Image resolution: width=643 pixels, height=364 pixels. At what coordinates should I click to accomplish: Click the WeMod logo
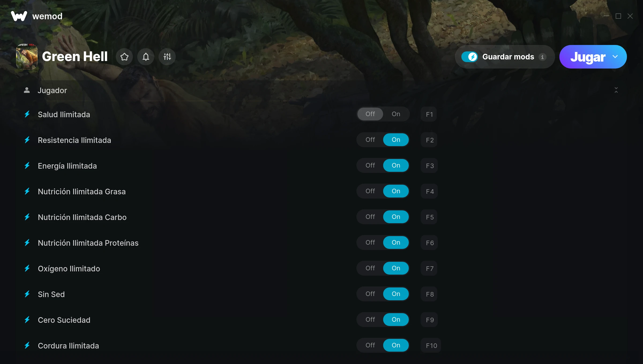pyautogui.click(x=19, y=16)
